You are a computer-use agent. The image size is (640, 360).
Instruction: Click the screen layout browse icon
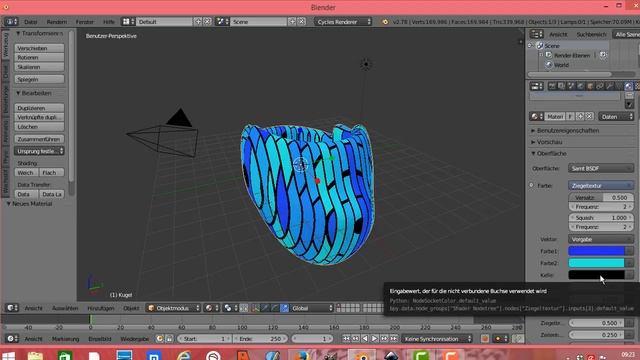pos(129,22)
